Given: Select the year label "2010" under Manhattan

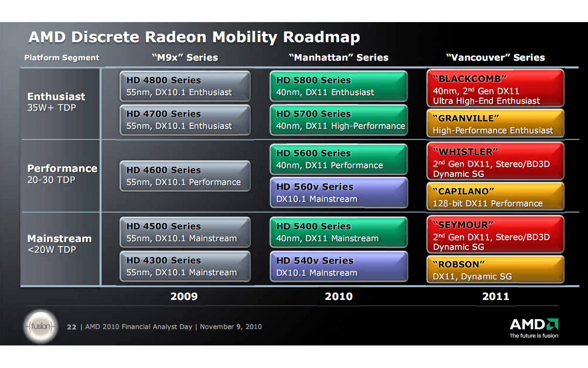Looking at the screenshot, I should (x=339, y=296).
